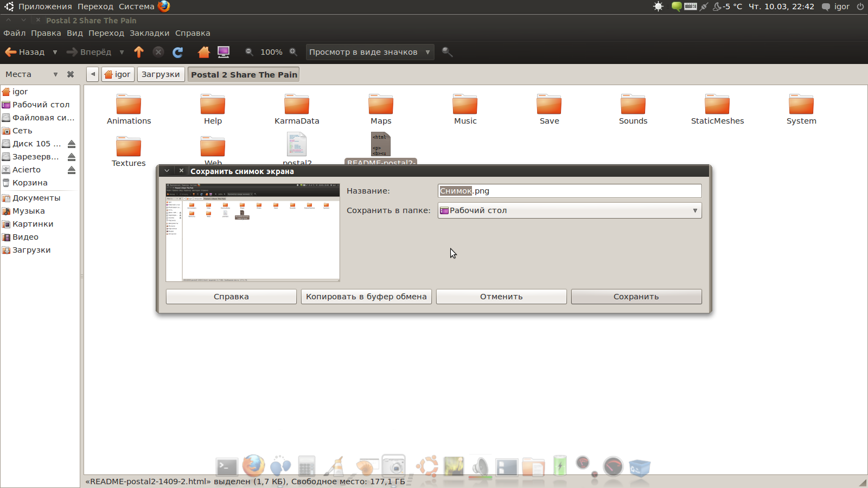Open the save folder dropdown
This screenshot has width=868, height=488.
(570, 210)
